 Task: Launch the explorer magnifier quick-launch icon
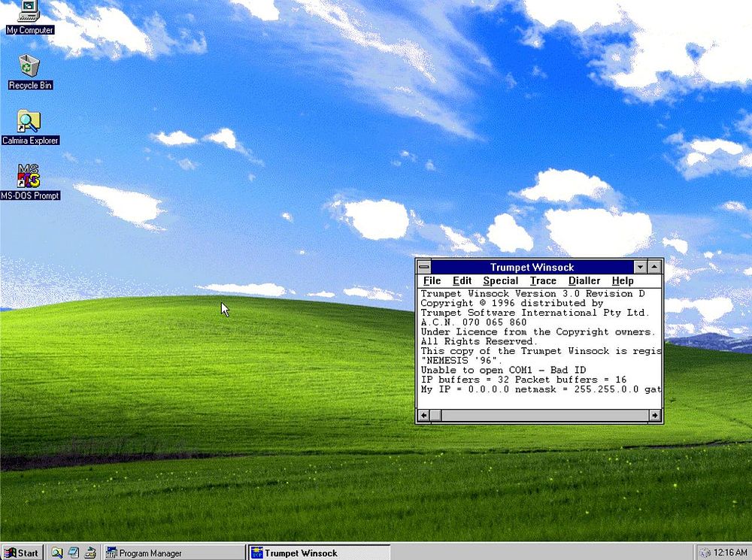[x=57, y=552]
